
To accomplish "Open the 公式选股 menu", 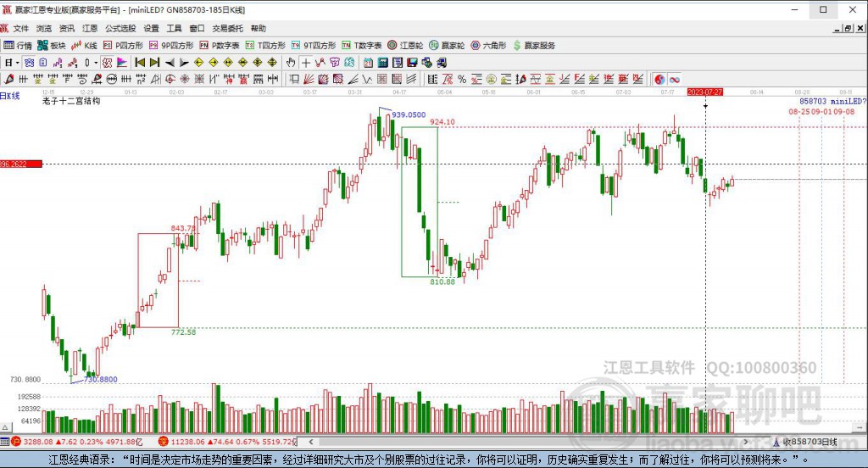I will click(x=120, y=28).
